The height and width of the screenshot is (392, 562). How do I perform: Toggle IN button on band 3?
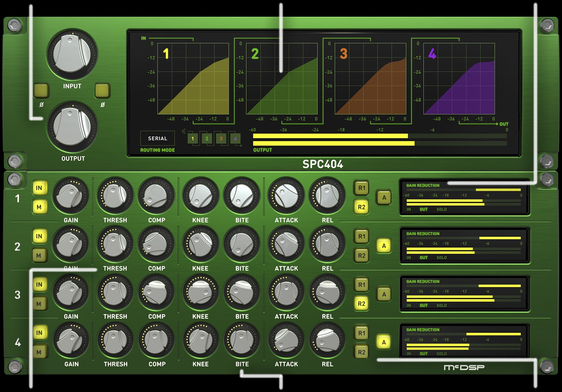39,285
